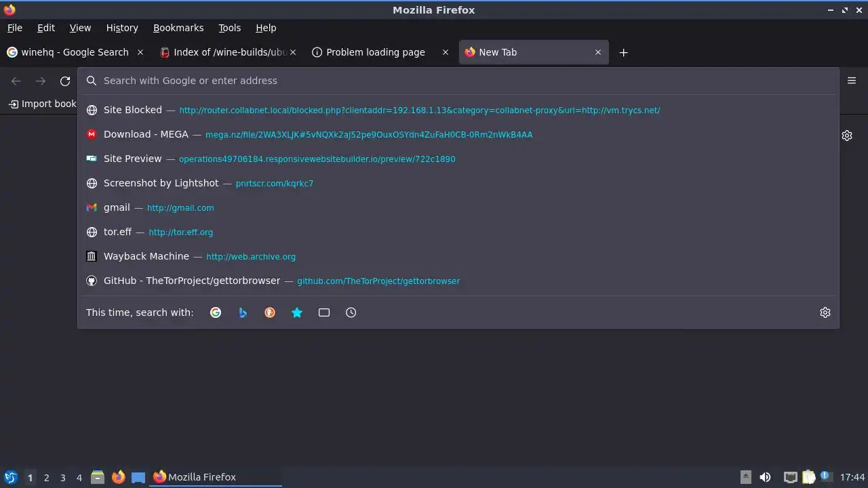The width and height of the screenshot is (868, 488).
Task: Focus the address bar search field
Action: click(458, 81)
